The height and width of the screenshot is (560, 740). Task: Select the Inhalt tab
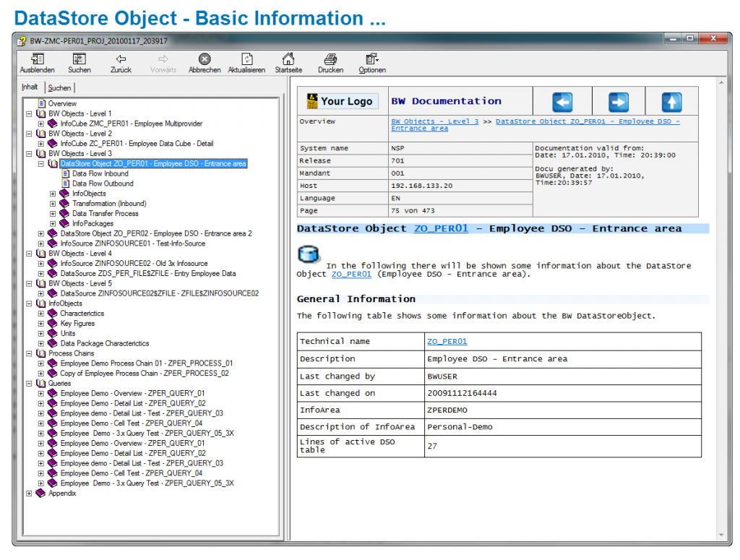[30, 86]
